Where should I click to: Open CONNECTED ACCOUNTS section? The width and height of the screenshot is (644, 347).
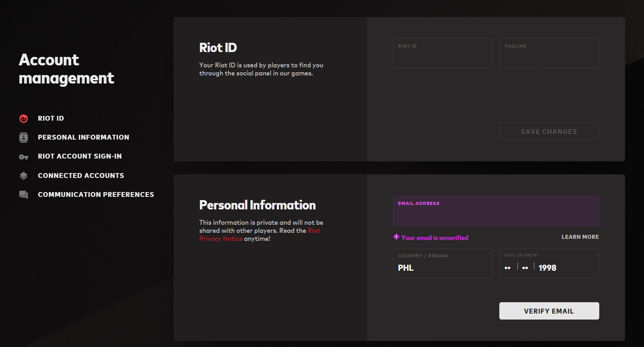[x=81, y=176]
